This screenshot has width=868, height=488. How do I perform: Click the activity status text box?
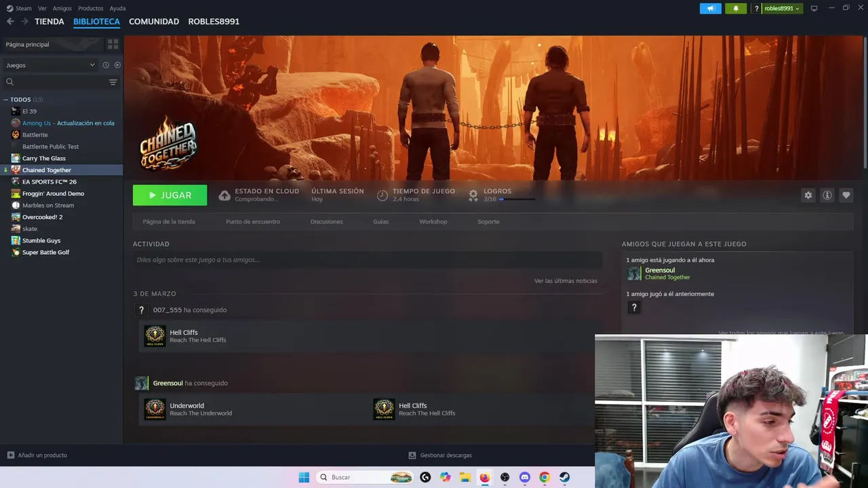coord(368,260)
